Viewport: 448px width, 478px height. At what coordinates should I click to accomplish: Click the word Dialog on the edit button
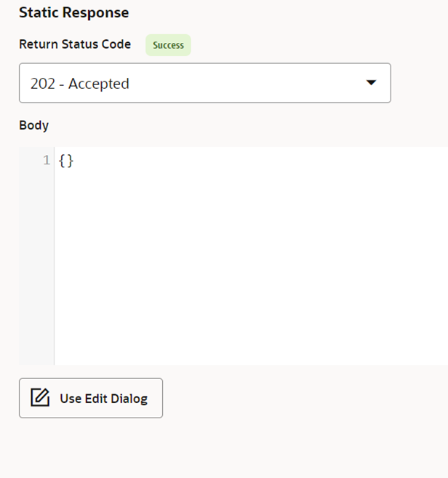tap(129, 399)
